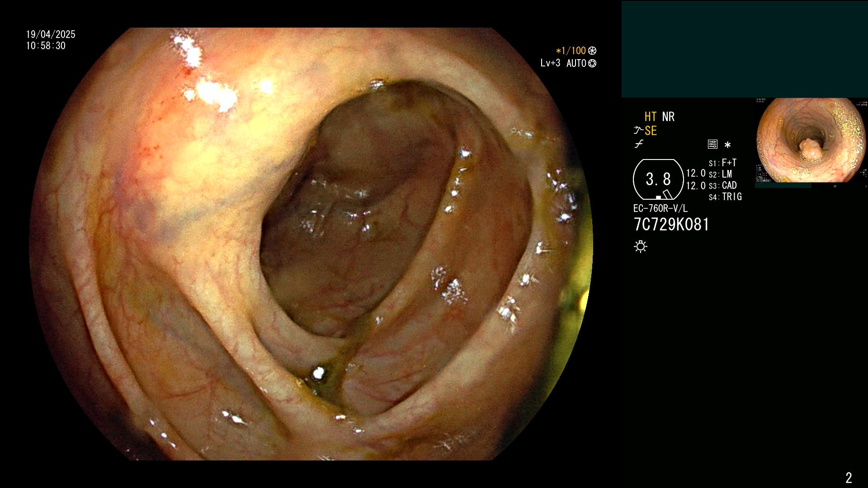Click the scope tip diagram showing 3.8
Image resolution: width=868 pixels, height=488 pixels.
click(658, 179)
